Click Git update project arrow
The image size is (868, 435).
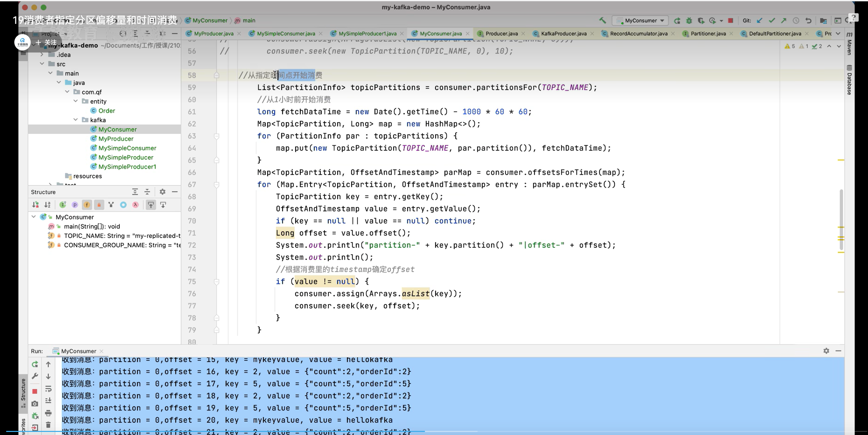pyautogui.click(x=760, y=20)
